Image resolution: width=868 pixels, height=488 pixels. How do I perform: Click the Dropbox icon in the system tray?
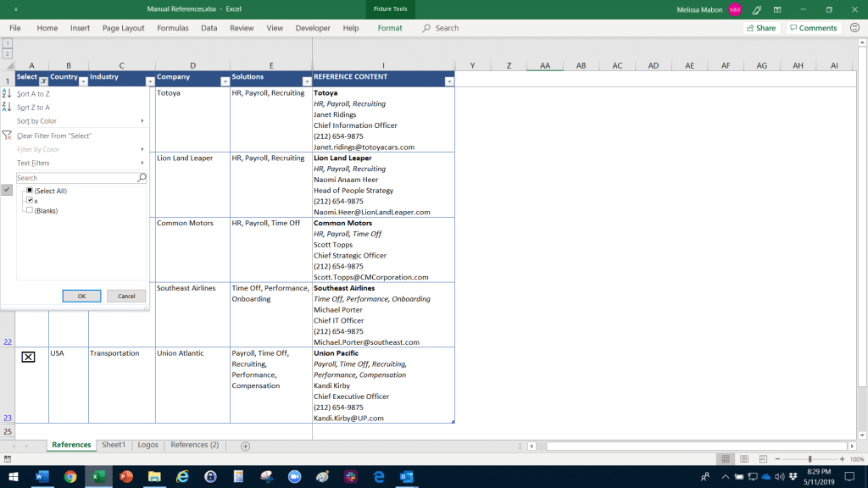[x=793, y=476]
